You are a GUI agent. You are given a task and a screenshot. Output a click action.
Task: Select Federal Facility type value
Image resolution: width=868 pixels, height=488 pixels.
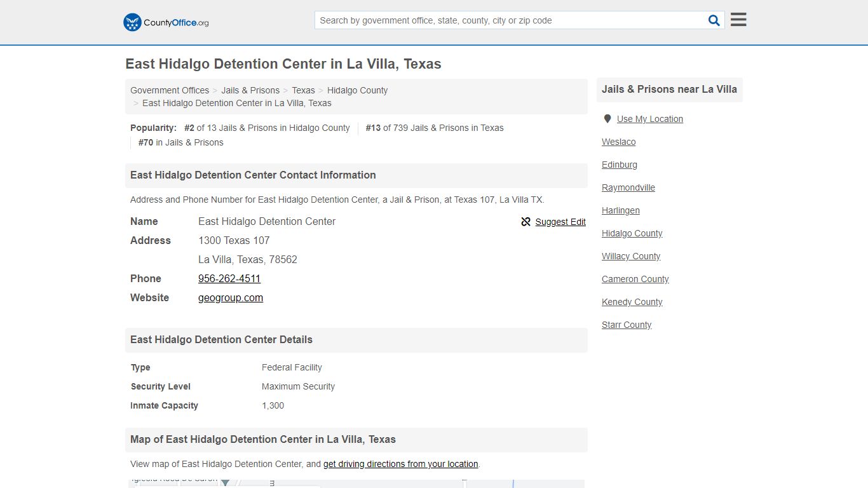click(292, 367)
